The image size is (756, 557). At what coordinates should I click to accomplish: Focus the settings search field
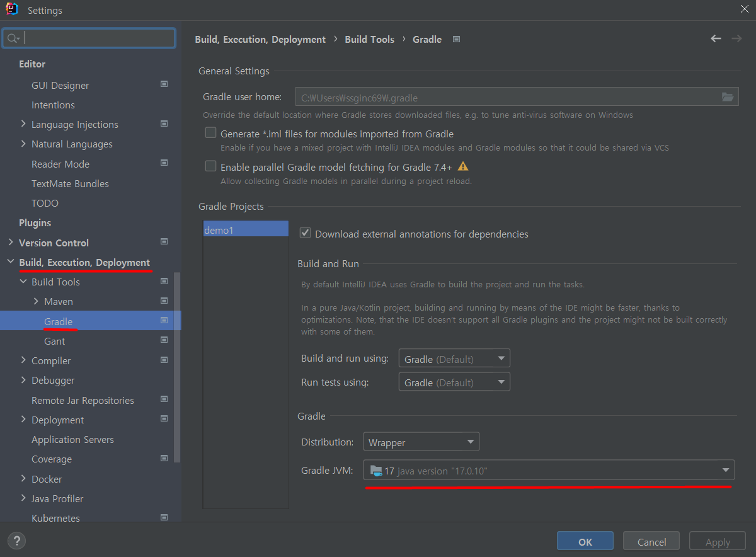click(88, 38)
